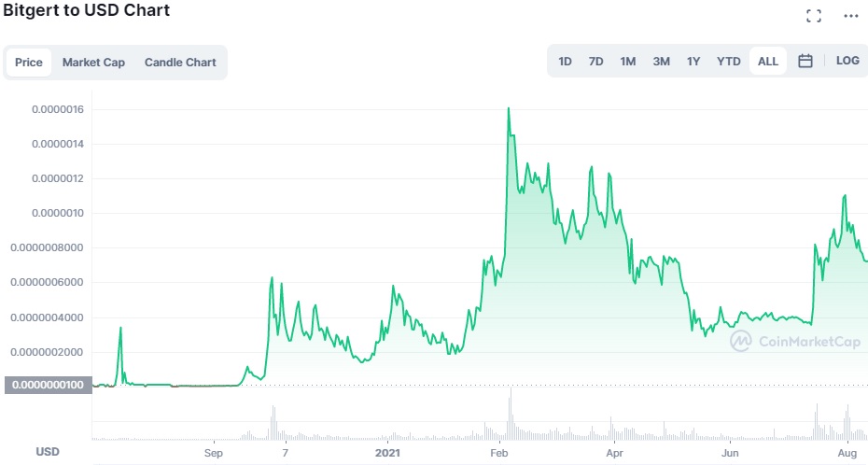Click the February all-time-high price peak

click(508, 108)
